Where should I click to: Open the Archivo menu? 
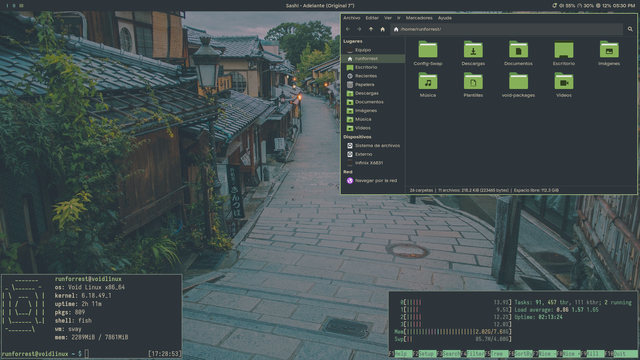click(x=351, y=18)
